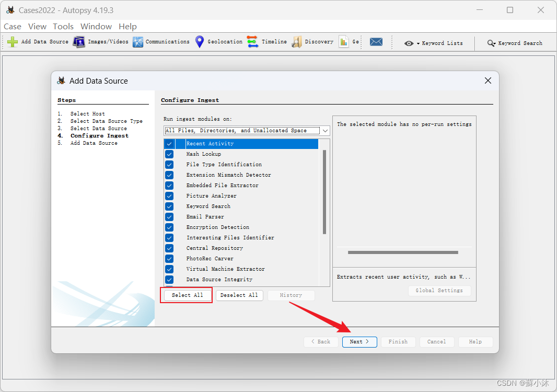The image size is (557, 392).
Task: Click the Back button
Action: coord(321,341)
